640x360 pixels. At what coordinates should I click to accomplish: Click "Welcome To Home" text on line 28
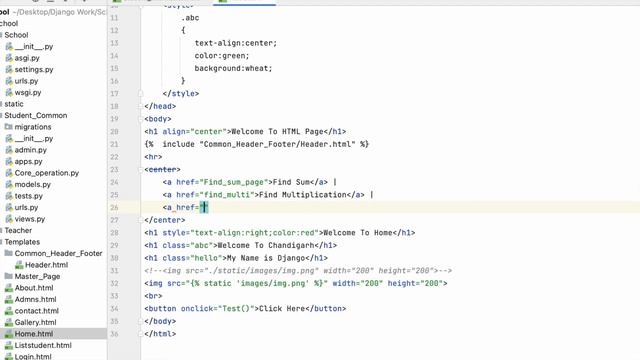click(x=358, y=233)
